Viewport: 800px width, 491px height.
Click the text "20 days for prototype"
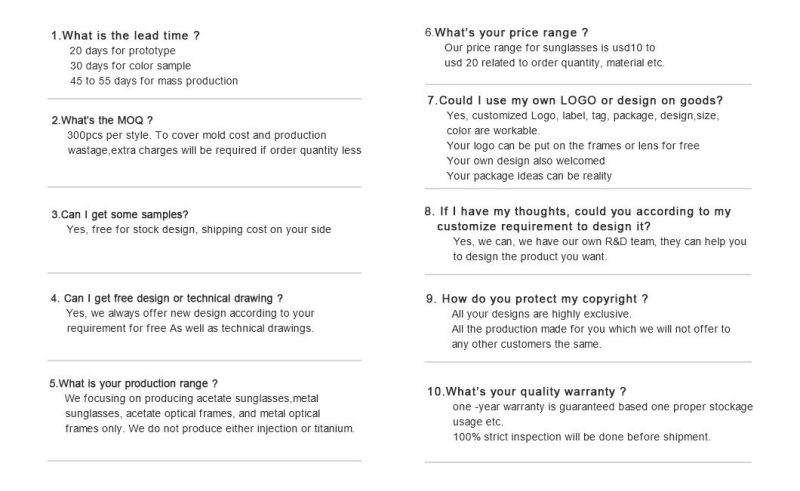pyautogui.click(x=122, y=51)
